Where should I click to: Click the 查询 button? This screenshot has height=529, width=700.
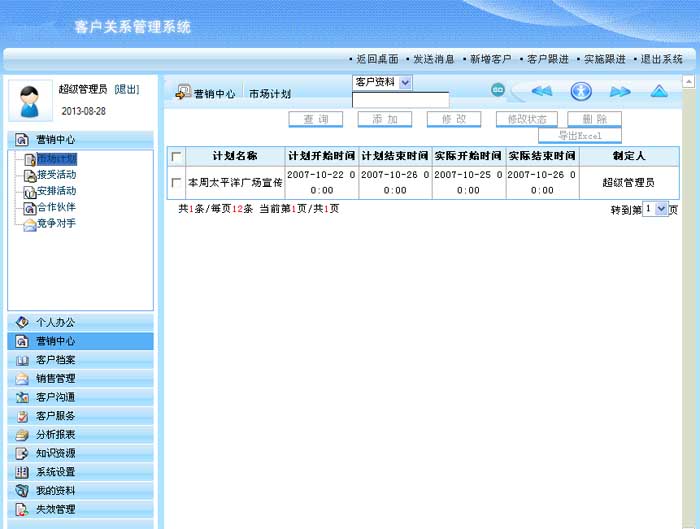click(x=316, y=119)
